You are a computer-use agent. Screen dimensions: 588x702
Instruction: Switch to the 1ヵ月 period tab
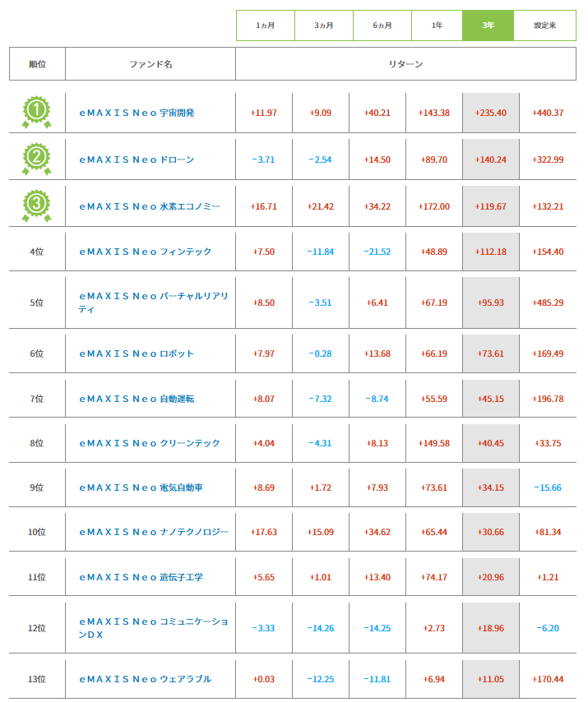(265, 25)
